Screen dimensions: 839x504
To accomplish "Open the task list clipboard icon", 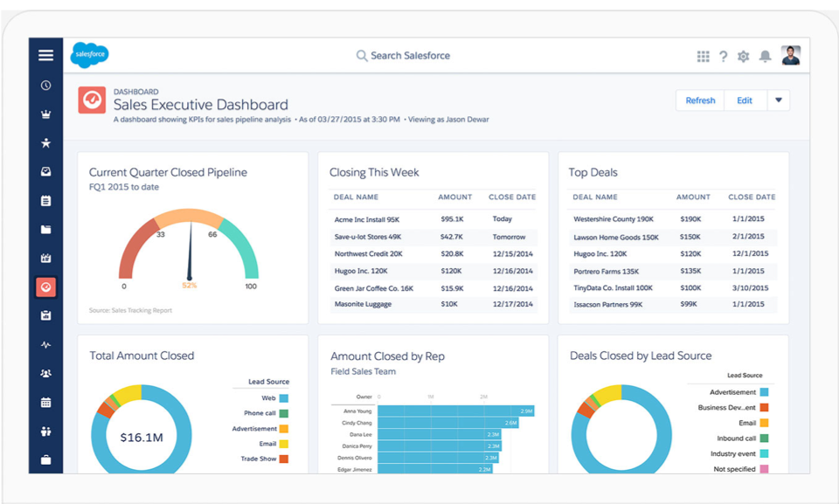I will pyautogui.click(x=46, y=201).
